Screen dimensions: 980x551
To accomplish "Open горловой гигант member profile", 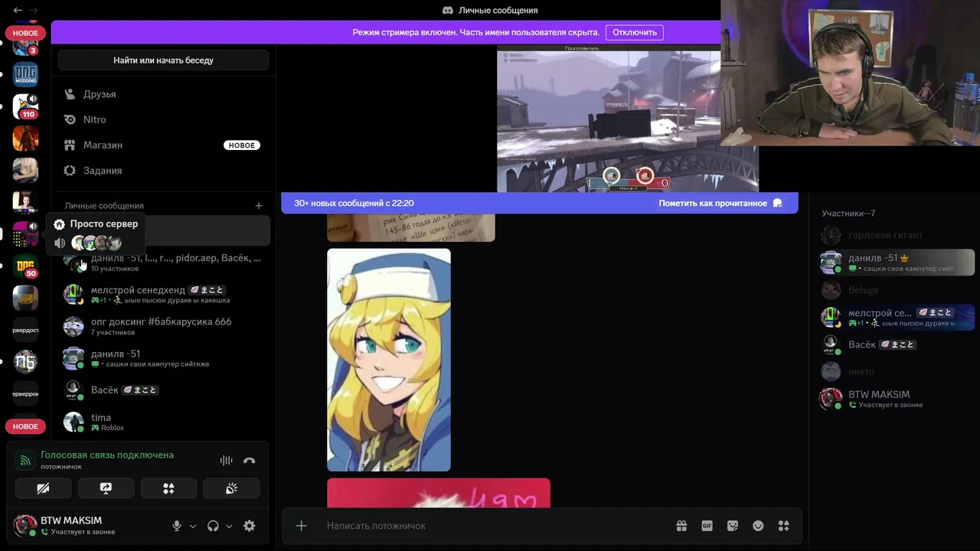I will pos(896,235).
